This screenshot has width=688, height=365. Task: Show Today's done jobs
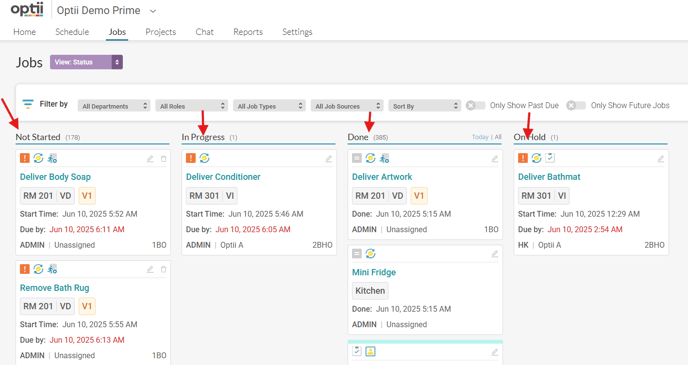(x=480, y=137)
